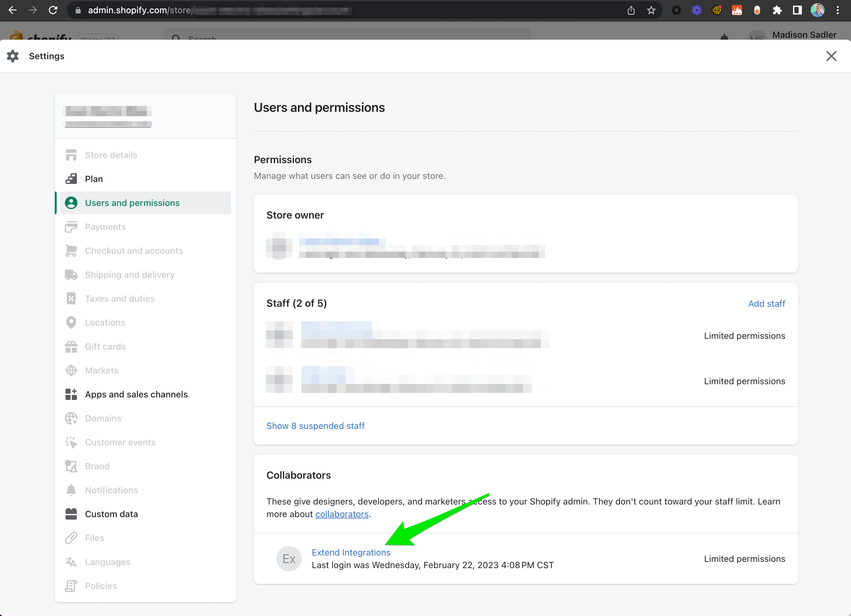
Task: Click the browser reload page icon
Action: 53,10
